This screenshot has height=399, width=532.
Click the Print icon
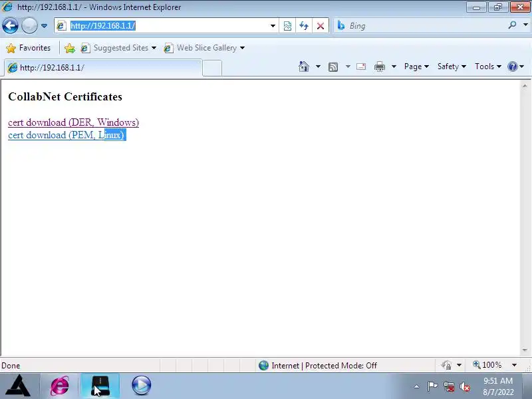tap(380, 66)
